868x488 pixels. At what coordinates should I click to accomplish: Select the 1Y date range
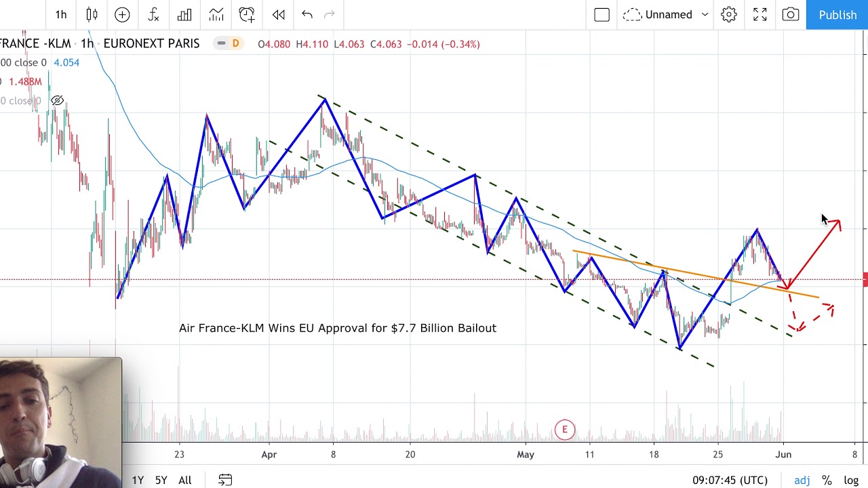pyautogui.click(x=138, y=480)
